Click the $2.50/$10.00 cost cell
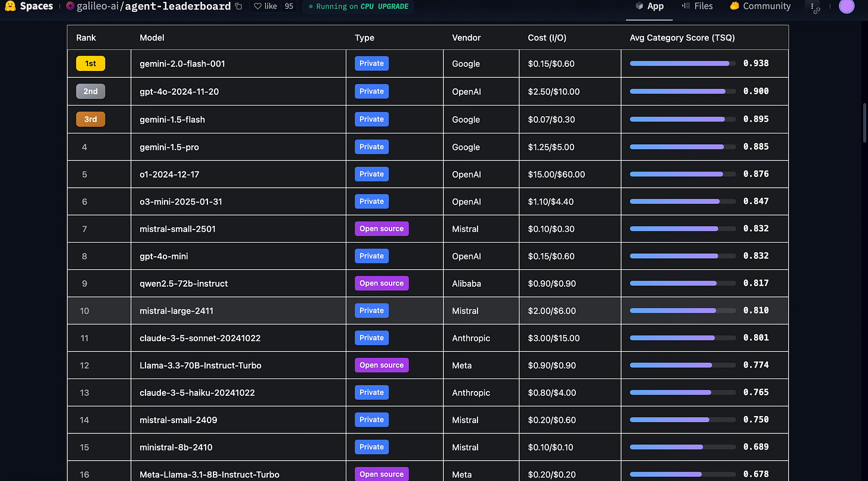868x481 pixels. tap(554, 92)
